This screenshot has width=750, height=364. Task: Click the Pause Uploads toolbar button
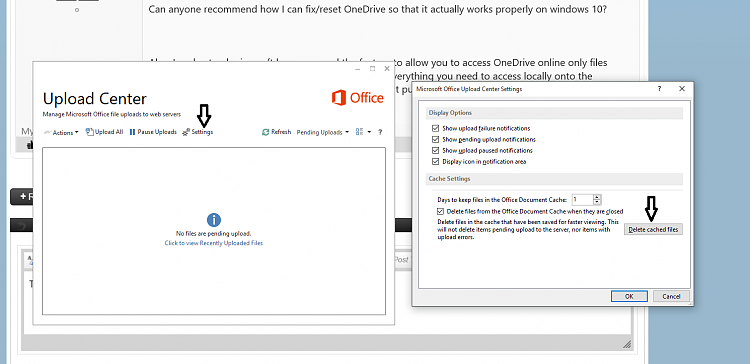pyautogui.click(x=153, y=132)
